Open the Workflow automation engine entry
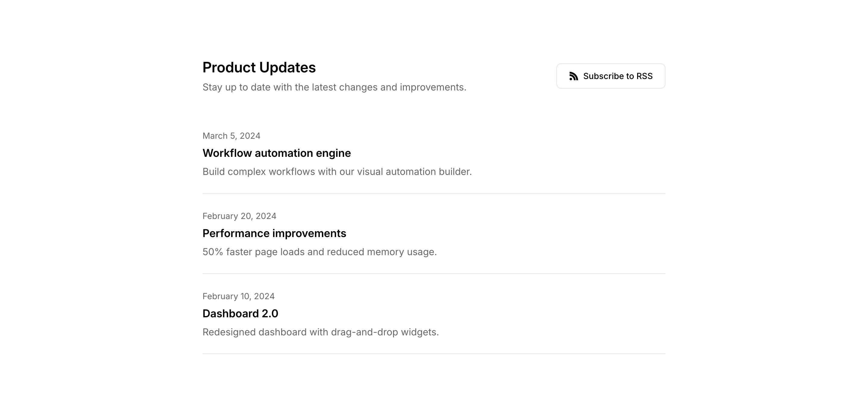Image resolution: width=868 pixels, height=412 pixels. [276, 153]
